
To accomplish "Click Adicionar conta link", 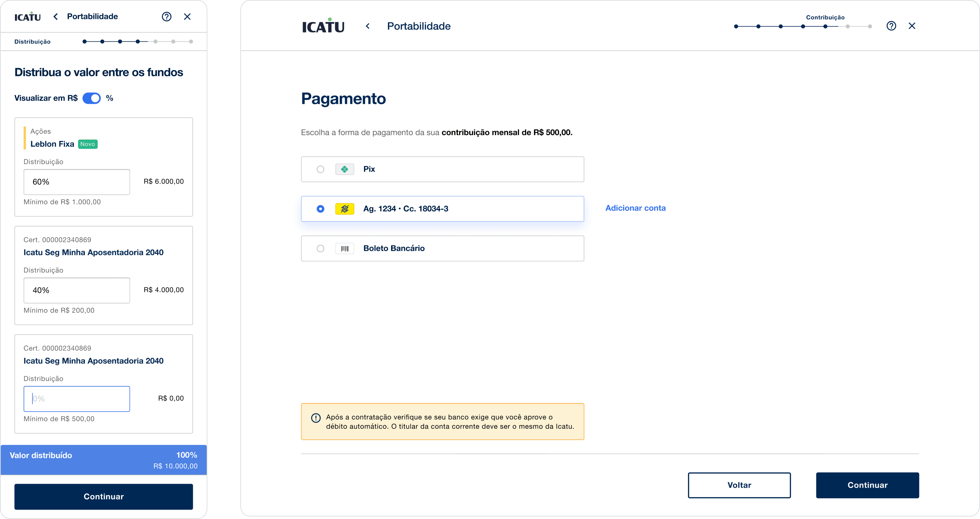I will pyautogui.click(x=635, y=208).
